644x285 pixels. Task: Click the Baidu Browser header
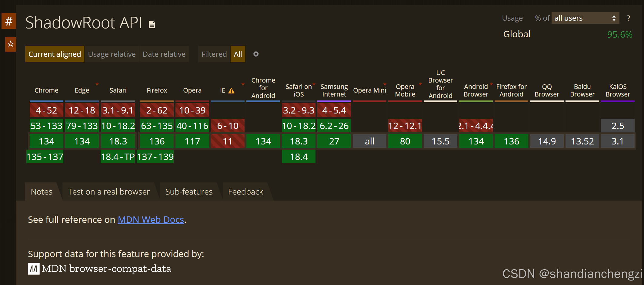tap(582, 90)
